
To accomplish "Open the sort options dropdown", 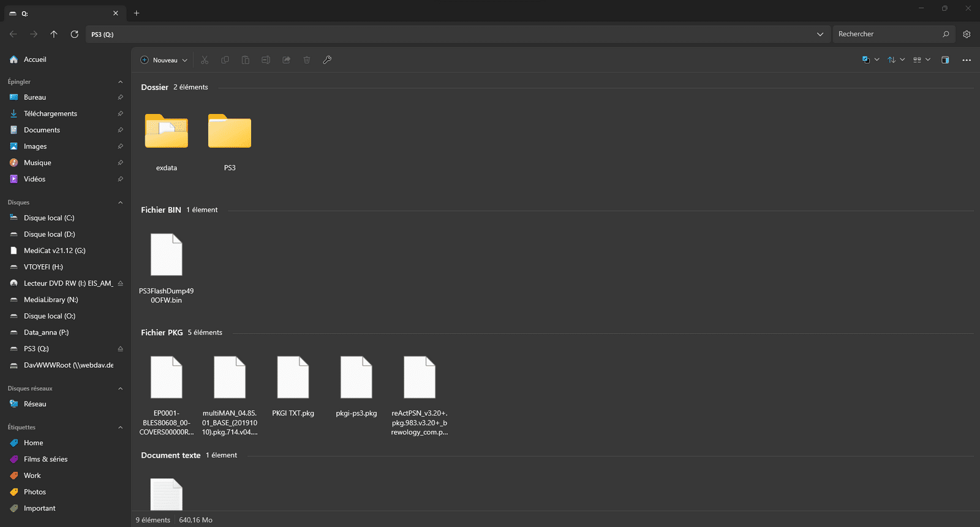I will (x=896, y=60).
